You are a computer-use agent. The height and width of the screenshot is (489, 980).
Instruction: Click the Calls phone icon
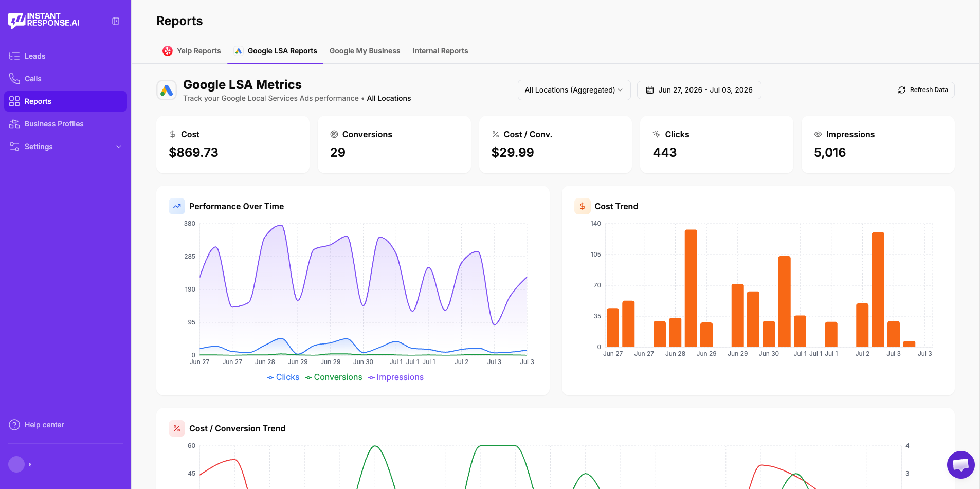pos(14,79)
